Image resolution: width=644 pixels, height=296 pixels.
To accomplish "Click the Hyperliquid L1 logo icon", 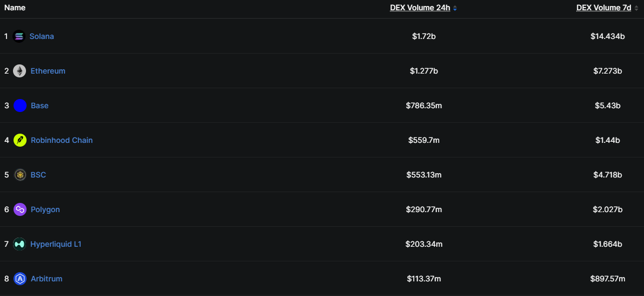I will [x=19, y=244].
